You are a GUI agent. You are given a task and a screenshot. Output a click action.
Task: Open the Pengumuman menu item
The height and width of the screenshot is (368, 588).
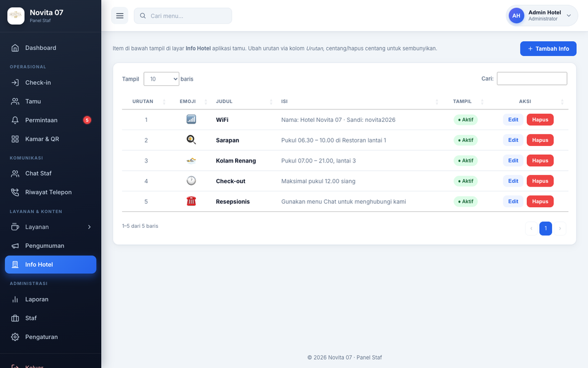pyautogui.click(x=51, y=246)
